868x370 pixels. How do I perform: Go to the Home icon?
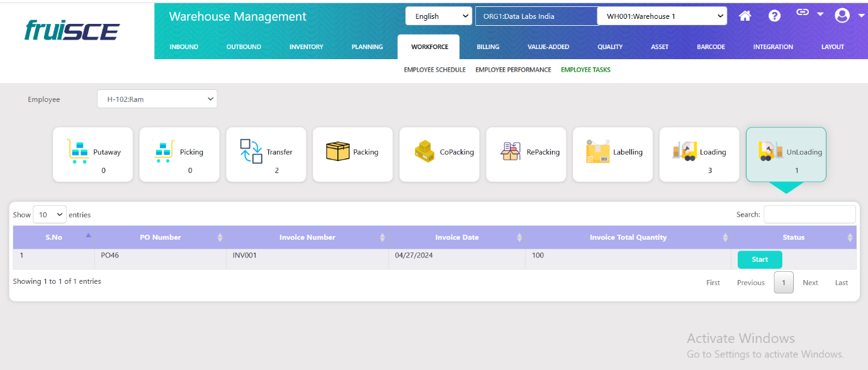pyautogui.click(x=745, y=16)
